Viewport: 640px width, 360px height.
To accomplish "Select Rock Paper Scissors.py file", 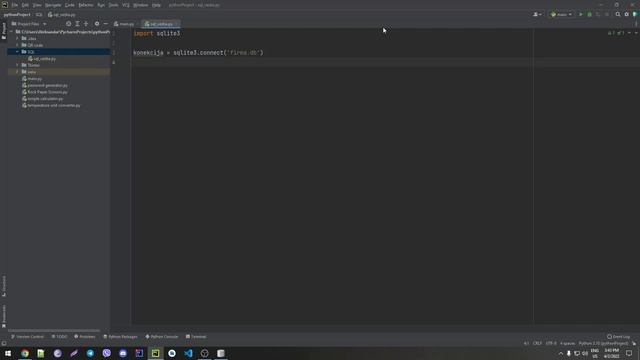I will click(x=44, y=92).
